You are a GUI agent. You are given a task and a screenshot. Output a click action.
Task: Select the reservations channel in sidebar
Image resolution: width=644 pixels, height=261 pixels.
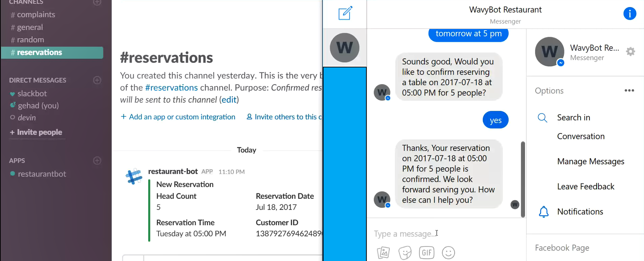pos(52,52)
